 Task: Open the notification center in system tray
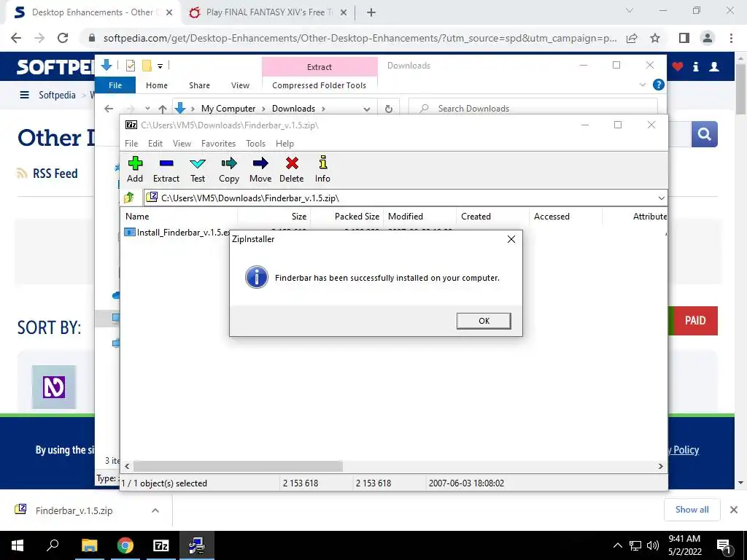tap(725, 545)
